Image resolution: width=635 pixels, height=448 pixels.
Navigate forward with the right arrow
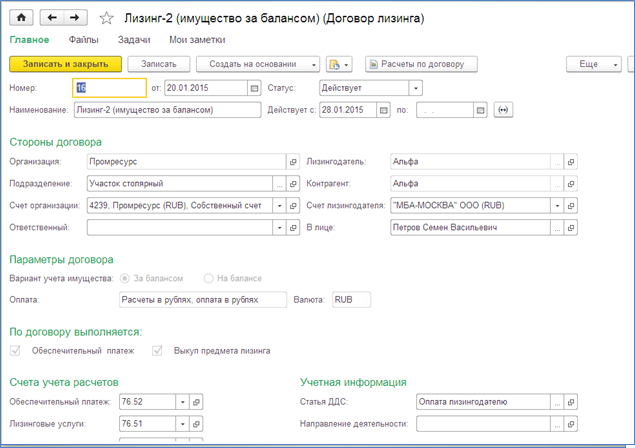click(x=75, y=17)
